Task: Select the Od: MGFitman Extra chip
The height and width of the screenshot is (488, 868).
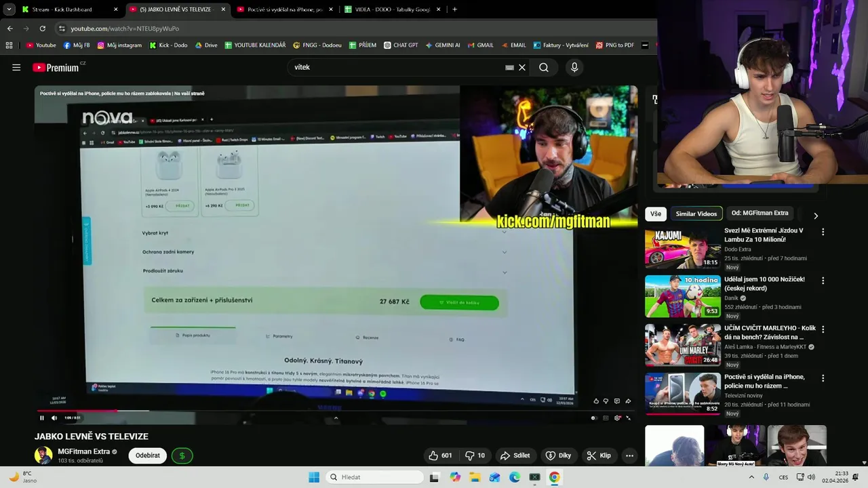Action: [759, 213]
